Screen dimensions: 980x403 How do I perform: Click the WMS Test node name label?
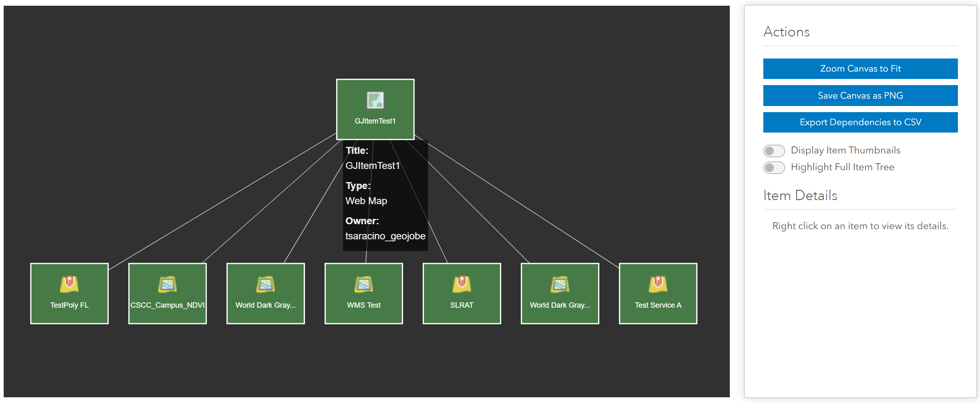pos(363,305)
